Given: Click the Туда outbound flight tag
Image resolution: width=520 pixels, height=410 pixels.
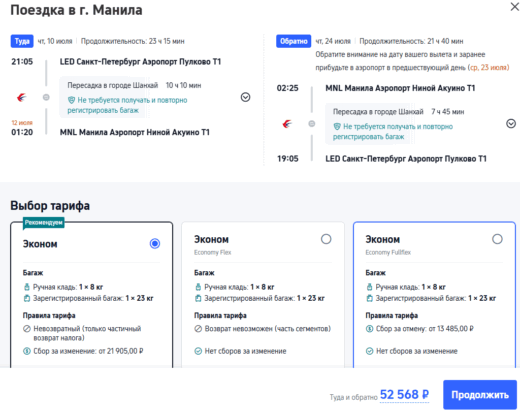Looking at the screenshot, I should (22, 41).
